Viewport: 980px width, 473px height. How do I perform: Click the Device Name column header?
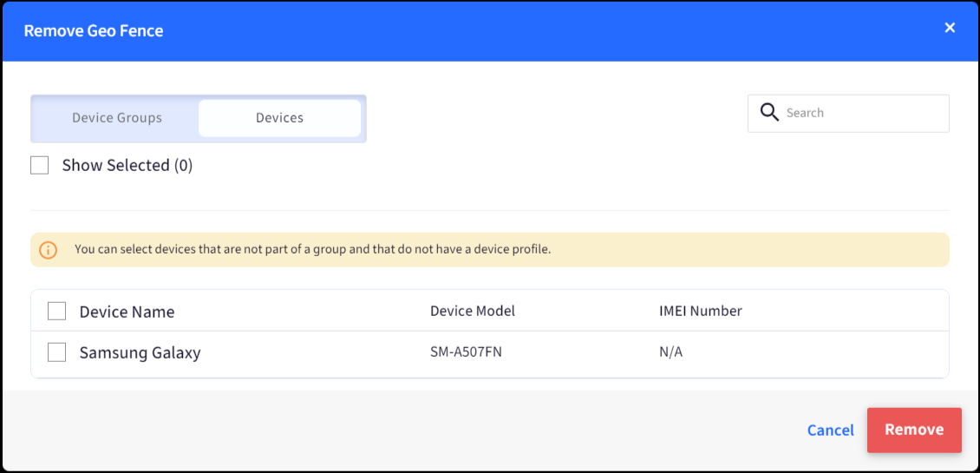tap(127, 312)
